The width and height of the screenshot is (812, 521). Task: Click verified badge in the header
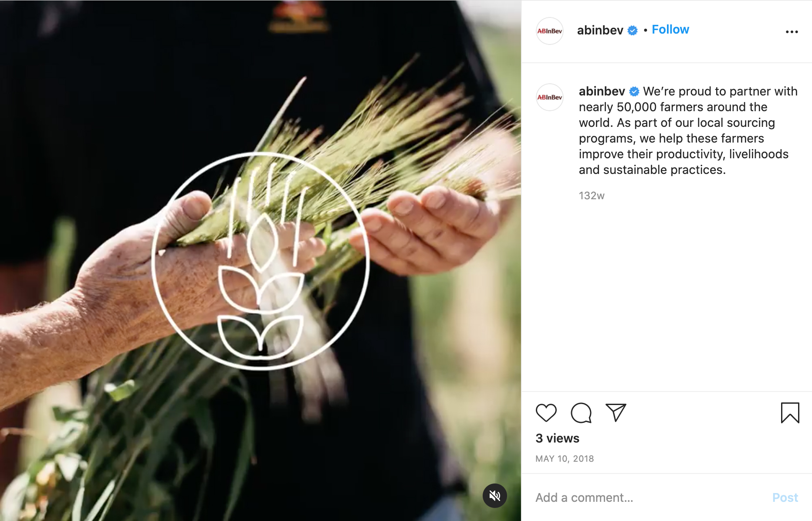click(633, 31)
